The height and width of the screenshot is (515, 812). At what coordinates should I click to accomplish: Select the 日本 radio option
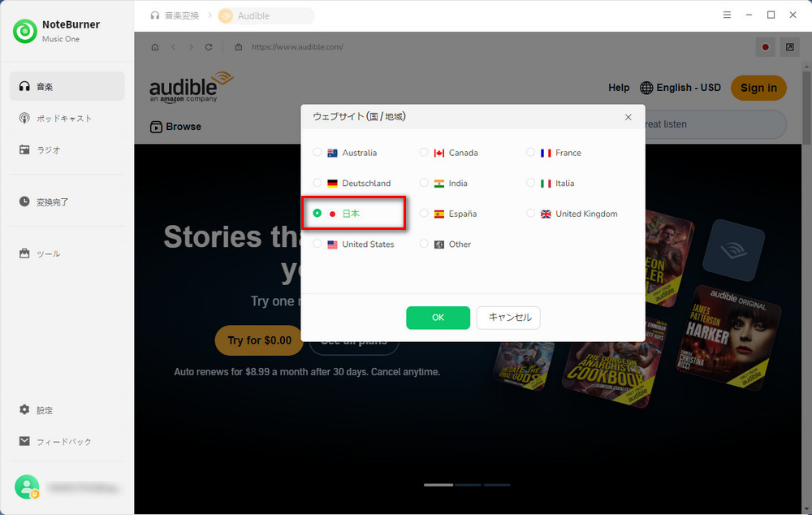[317, 213]
